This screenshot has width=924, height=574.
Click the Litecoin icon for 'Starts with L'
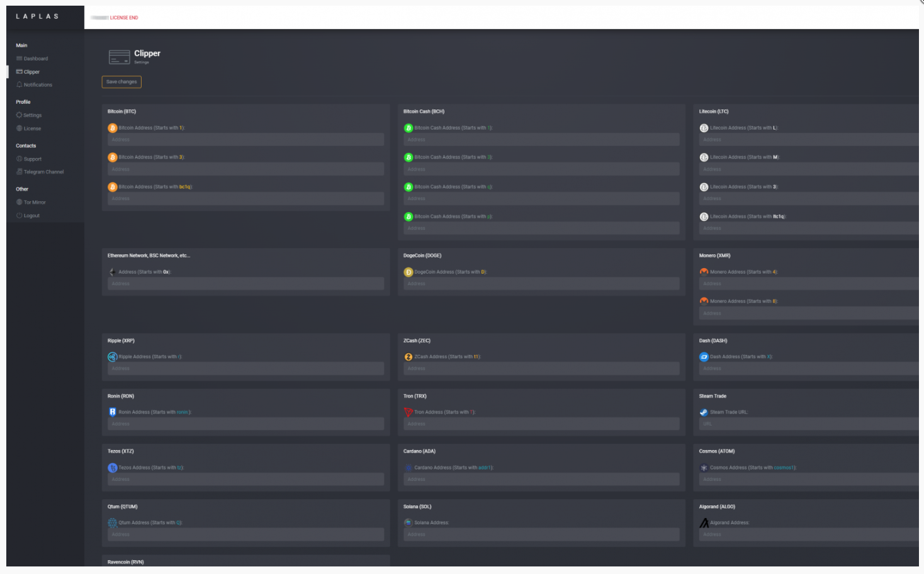pos(704,128)
